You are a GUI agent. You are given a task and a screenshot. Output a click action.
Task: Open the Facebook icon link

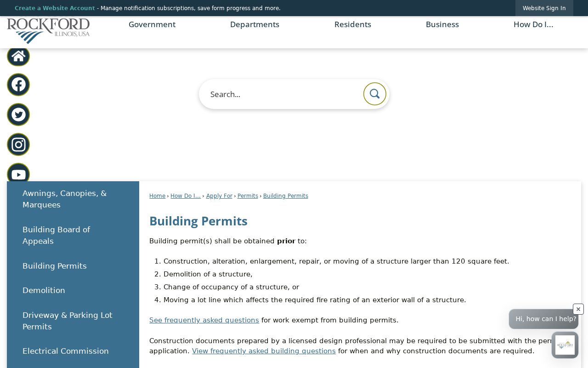point(18,85)
